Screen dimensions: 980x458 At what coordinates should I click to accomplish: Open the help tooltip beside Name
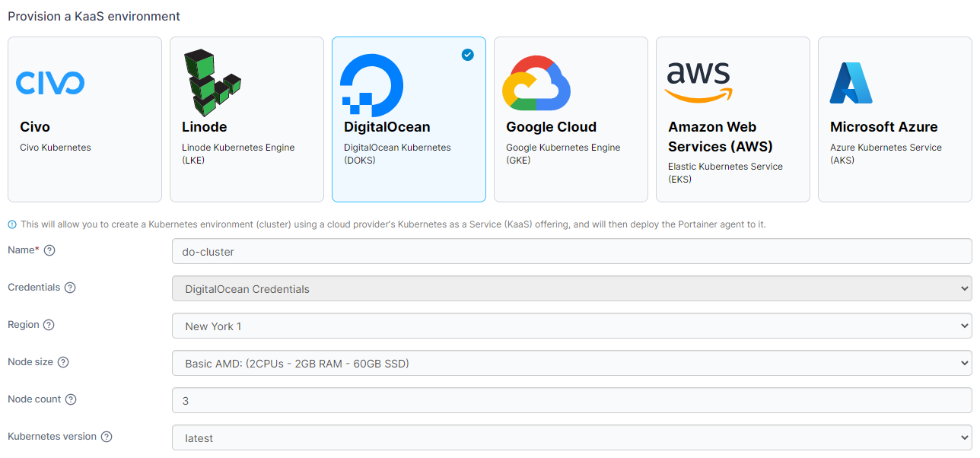pos(48,250)
